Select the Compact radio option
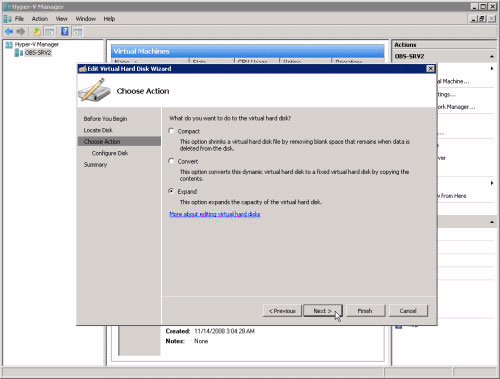 pyautogui.click(x=171, y=131)
